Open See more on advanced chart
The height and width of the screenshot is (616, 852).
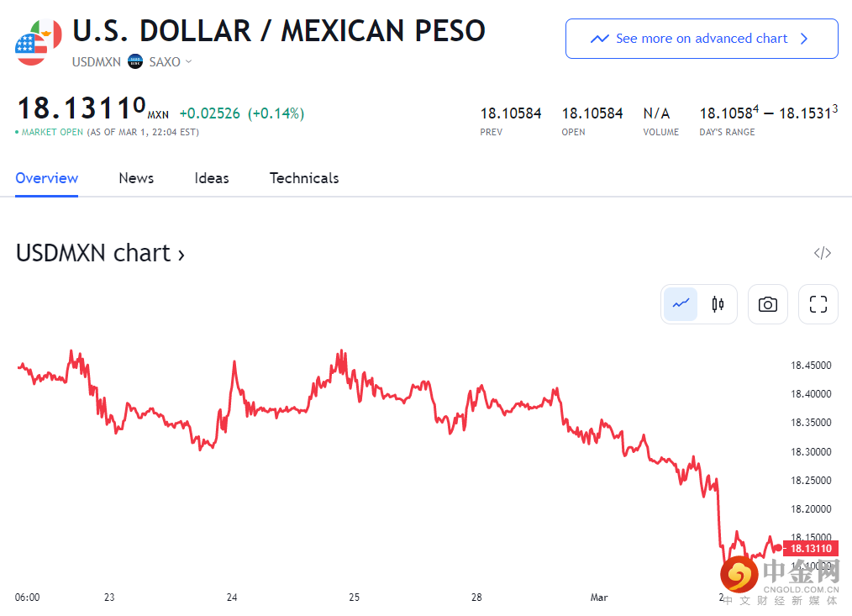click(x=701, y=39)
